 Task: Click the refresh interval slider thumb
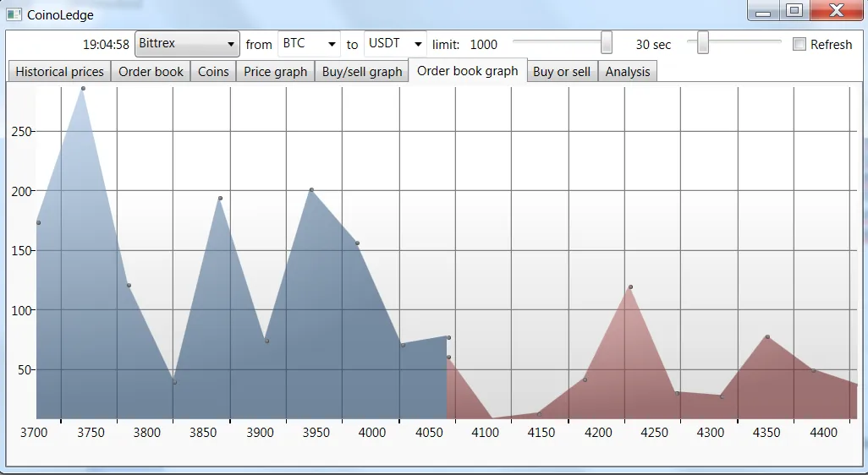point(703,42)
